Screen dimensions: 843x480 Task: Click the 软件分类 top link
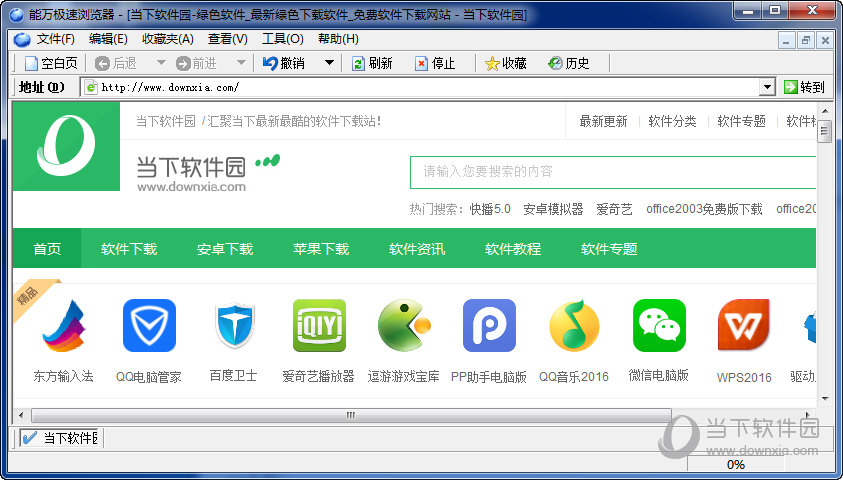click(x=672, y=121)
